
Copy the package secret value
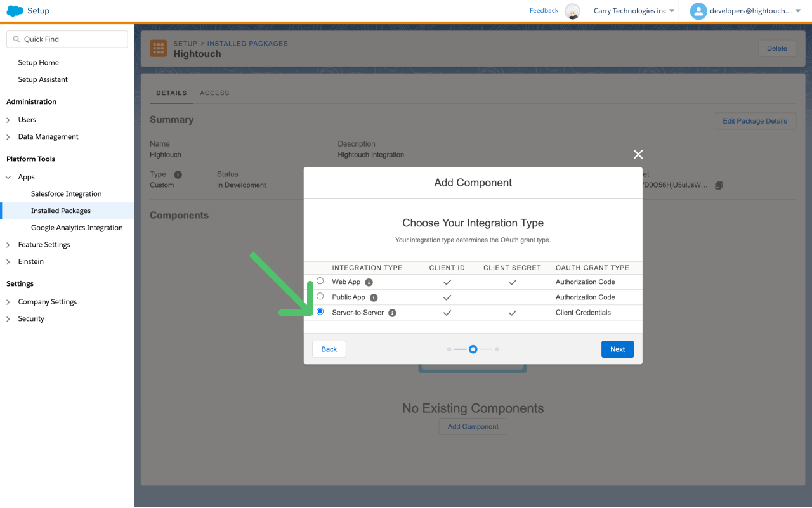coord(719,185)
